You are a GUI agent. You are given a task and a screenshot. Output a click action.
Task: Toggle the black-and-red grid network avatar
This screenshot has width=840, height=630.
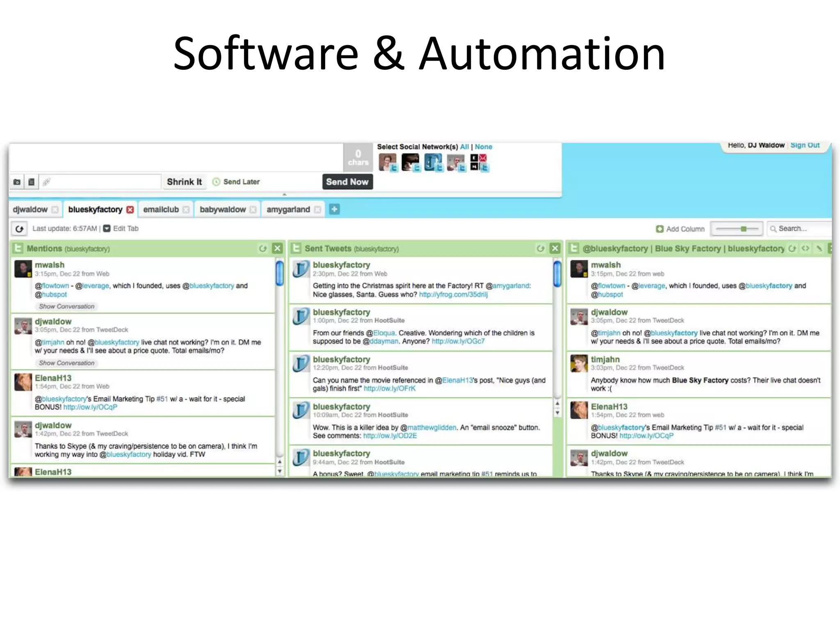(479, 162)
